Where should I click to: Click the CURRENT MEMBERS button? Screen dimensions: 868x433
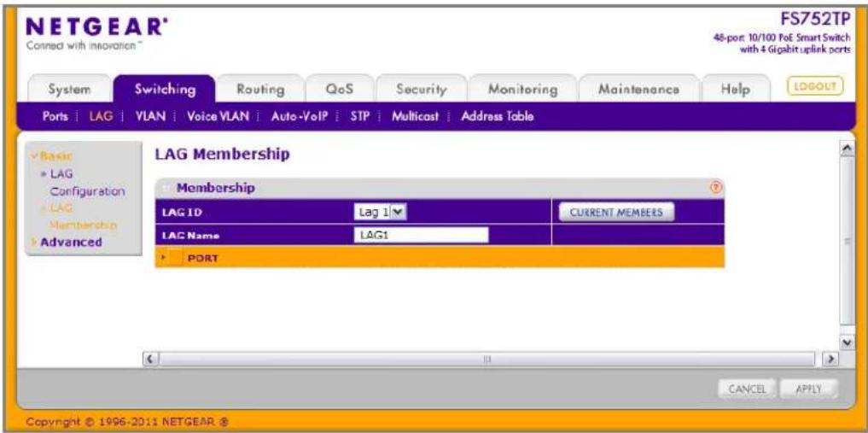[616, 212]
